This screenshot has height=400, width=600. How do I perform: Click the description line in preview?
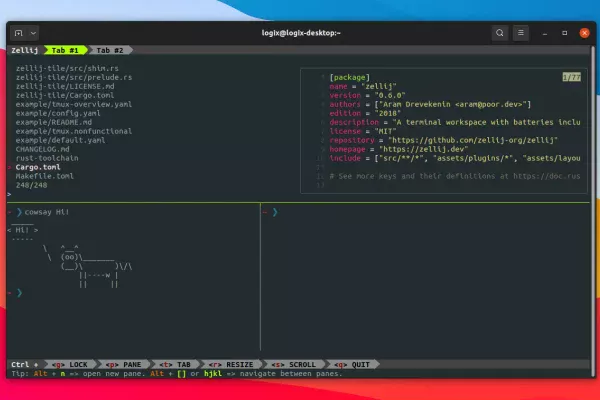[x=455, y=122]
